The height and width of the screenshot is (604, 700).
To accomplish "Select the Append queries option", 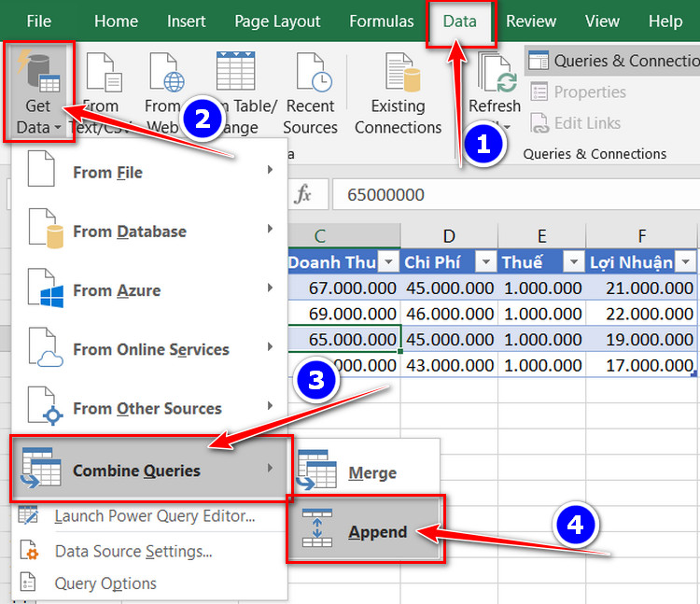I will (365, 529).
